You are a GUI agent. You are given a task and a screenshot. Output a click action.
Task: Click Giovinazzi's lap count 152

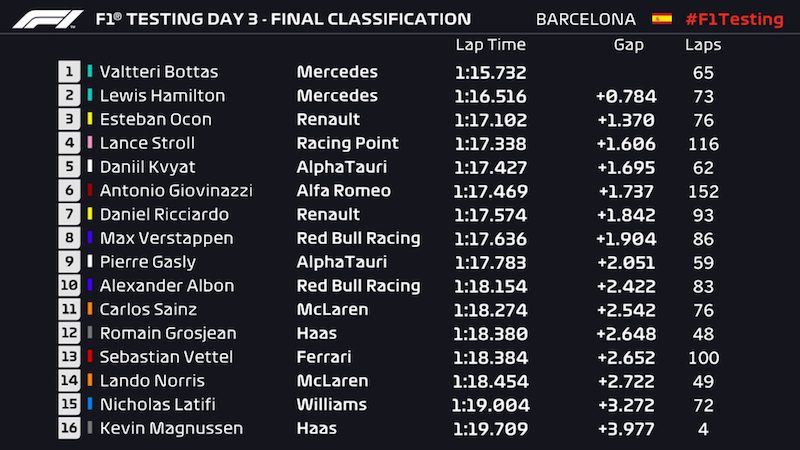[x=703, y=191]
